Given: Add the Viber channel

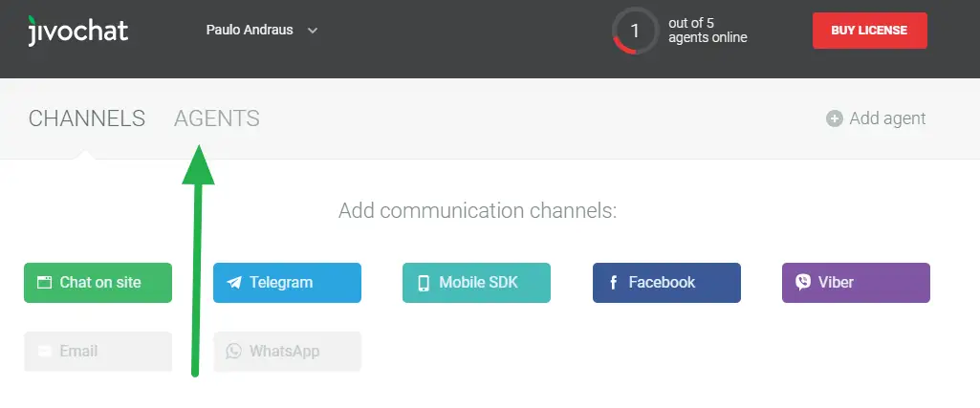Looking at the screenshot, I should pyautogui.click(x=856, y=283).
